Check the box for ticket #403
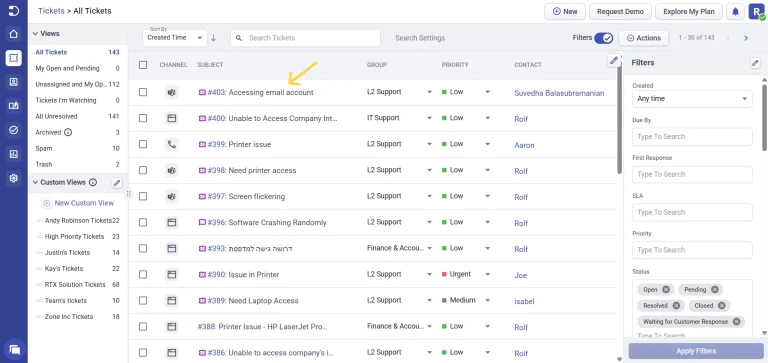Screen dimensions: 768x363 [143, 92]
